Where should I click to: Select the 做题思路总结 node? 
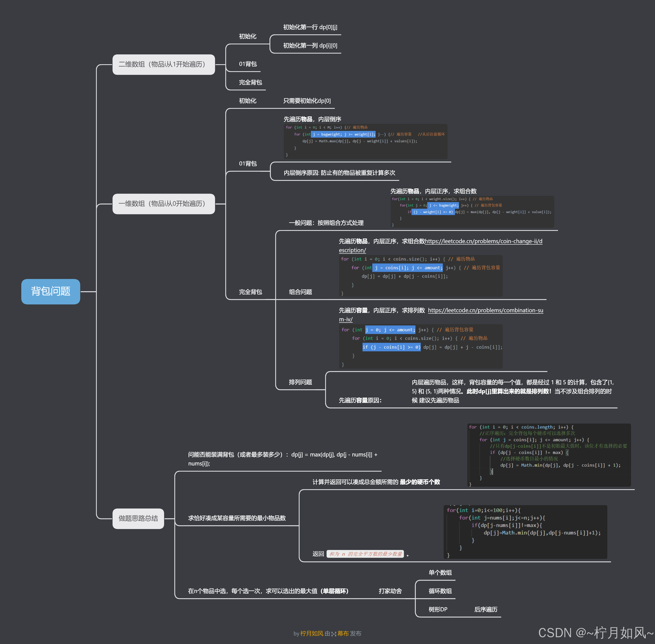tap(138, 518)
